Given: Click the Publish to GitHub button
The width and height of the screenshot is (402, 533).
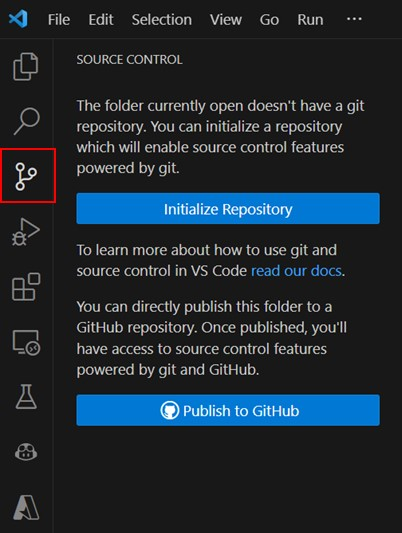Looking at the screenshot, I should pos(228,410).
